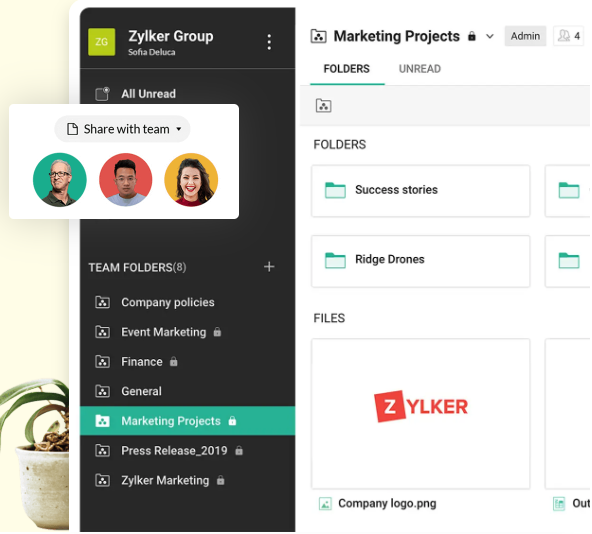The image size is (592, 534).
Task: Select the FOLDERS tab
Action: click(347, 69)
